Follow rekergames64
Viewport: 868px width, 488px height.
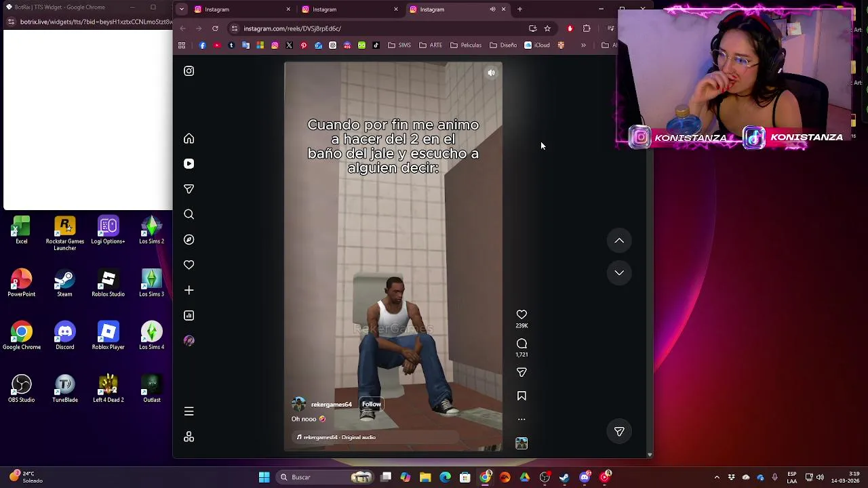pos(372,404)
